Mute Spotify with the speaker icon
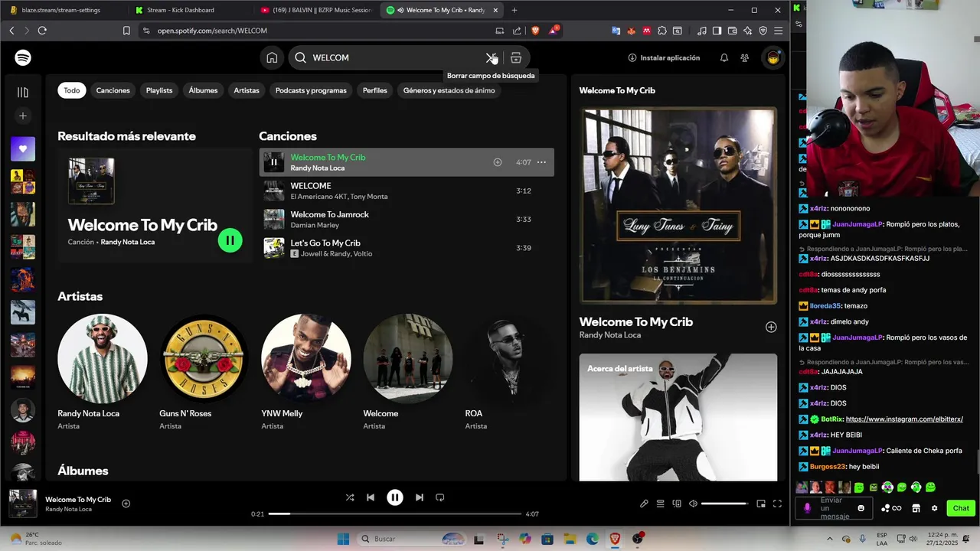Screen dimensions: 980x551 (693, 504)
